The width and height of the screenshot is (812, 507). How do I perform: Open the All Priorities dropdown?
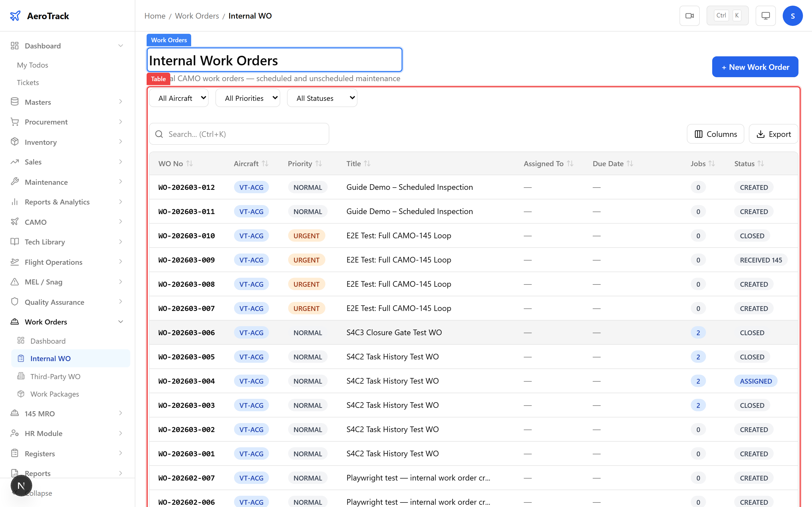pyautogui.click(x=248, y=97)
